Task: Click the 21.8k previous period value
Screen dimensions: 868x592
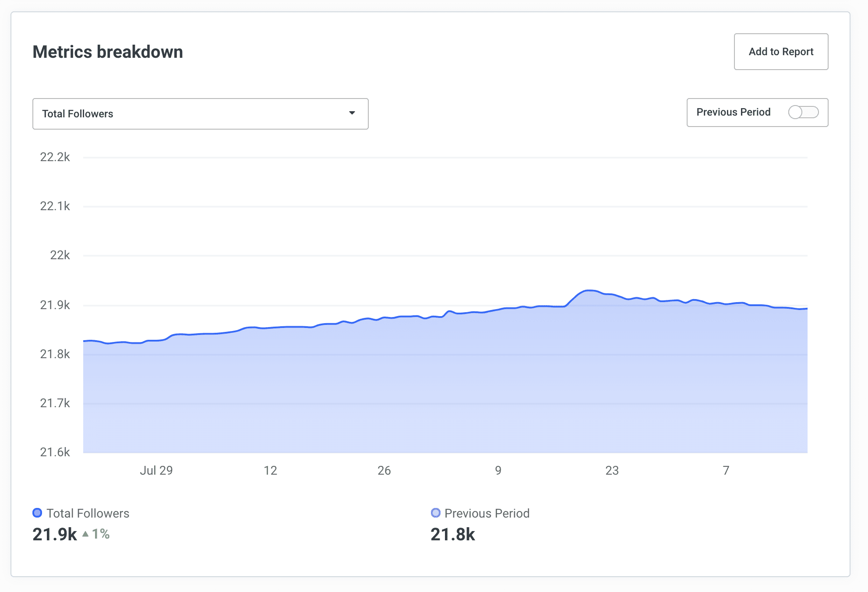Action: [452, 534]
